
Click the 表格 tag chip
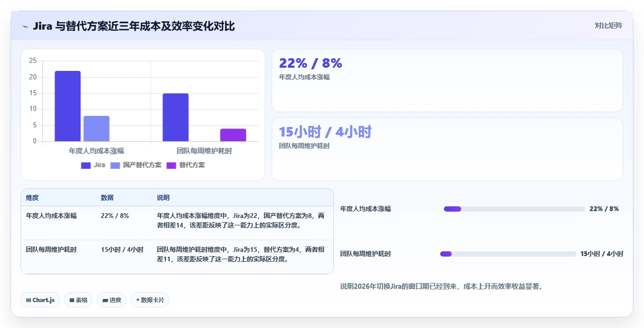[x=78, y=300]
